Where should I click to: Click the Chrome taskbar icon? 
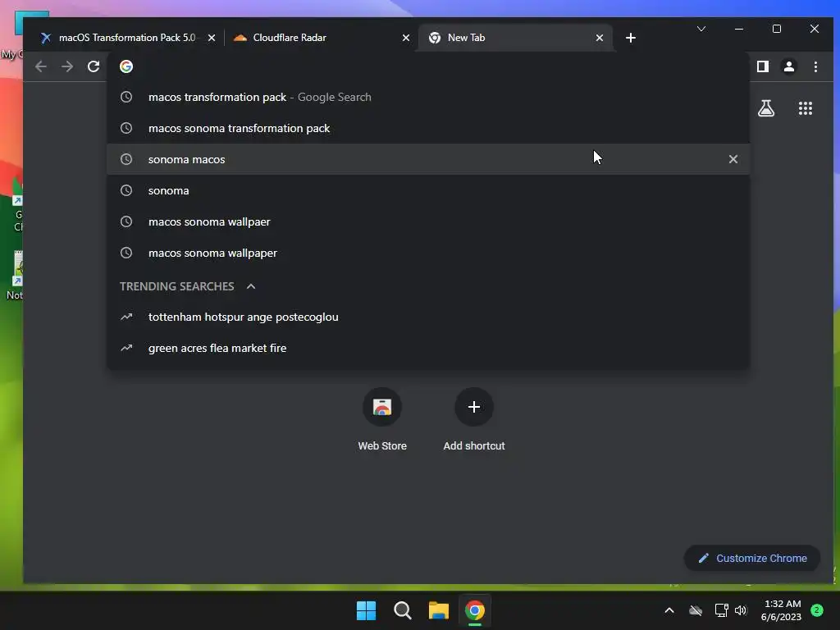tap(475, 610)
